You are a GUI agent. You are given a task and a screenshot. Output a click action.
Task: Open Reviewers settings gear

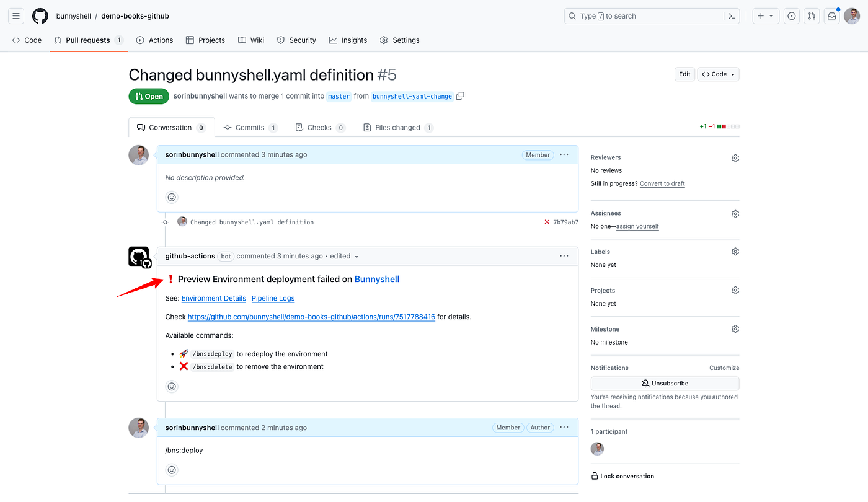pyautogui.click(x=735, y=158)
